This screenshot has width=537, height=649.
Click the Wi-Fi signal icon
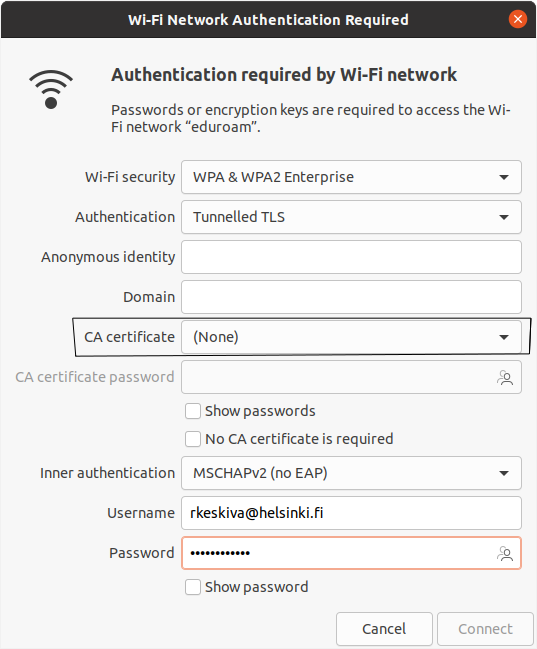coord(51,89)
